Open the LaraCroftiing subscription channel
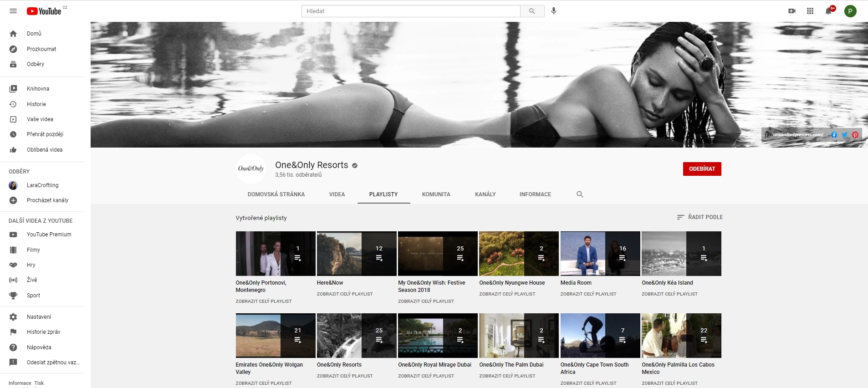The height and width of the screenshot is (388, 868). [x=42, y=185]
